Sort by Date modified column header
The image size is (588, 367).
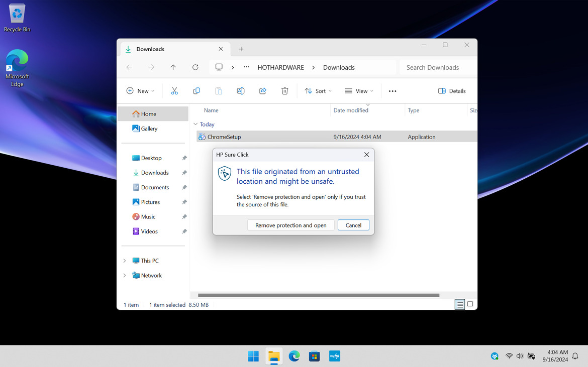point(351,110)
